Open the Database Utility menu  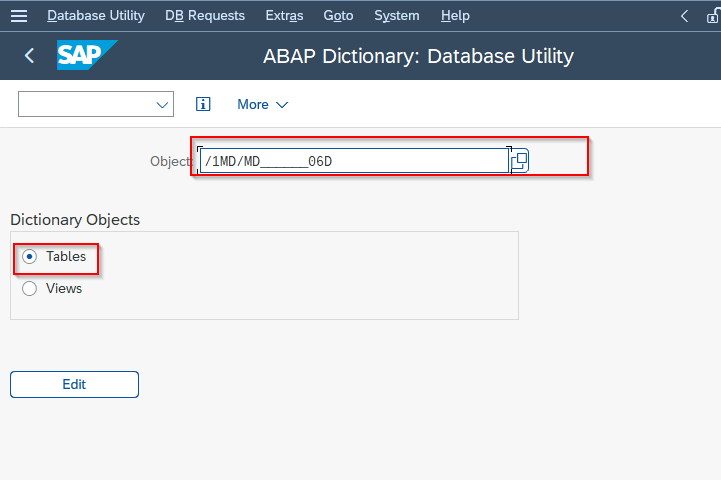96,16
